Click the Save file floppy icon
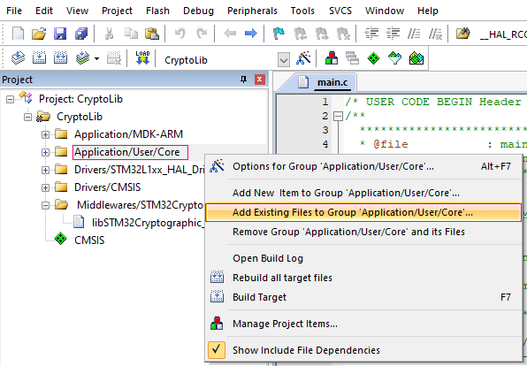 pyautogui.click(x=60, y=33)
